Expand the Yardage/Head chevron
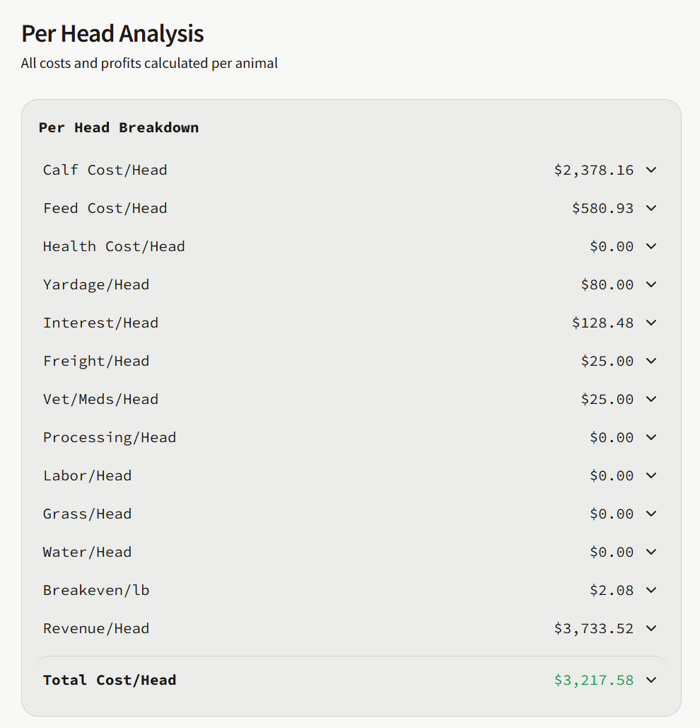 (x=651, y=284)
